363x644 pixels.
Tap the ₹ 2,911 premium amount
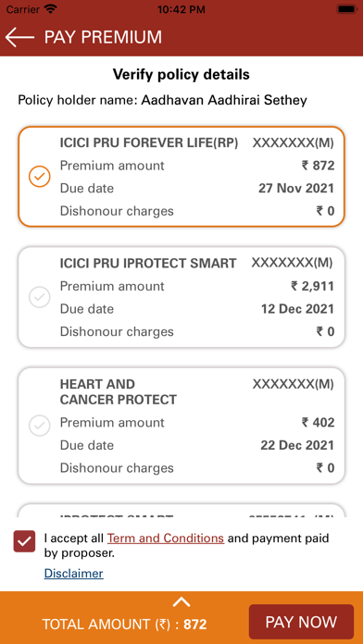pyautogui.click(x=312, y=286)
